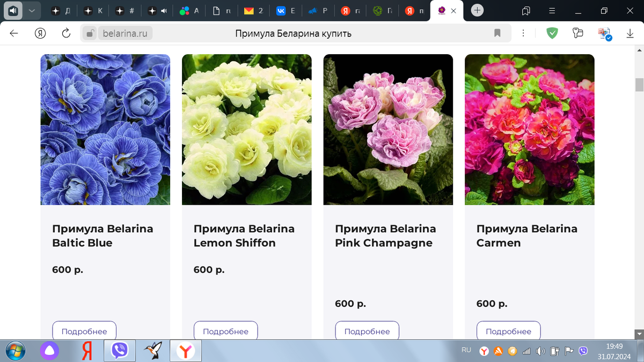Open the Примула Belarina Lemon Shiffon title
This screenshot has width=644, height=362.
[244, 235]
